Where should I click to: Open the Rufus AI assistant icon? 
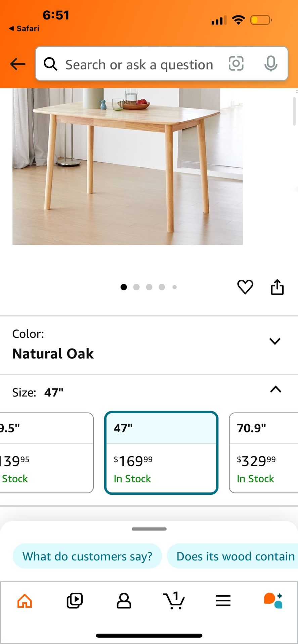(273, 600)
